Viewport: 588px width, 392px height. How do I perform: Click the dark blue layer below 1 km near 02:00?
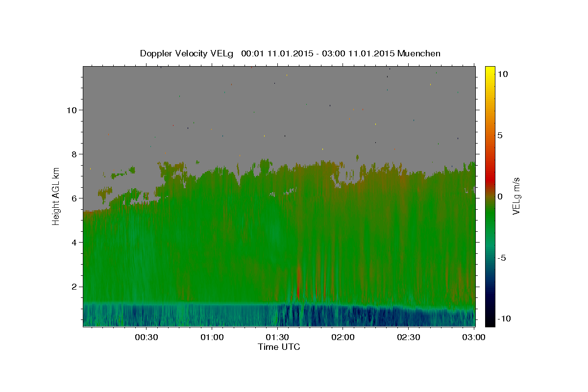pos(343,316)
